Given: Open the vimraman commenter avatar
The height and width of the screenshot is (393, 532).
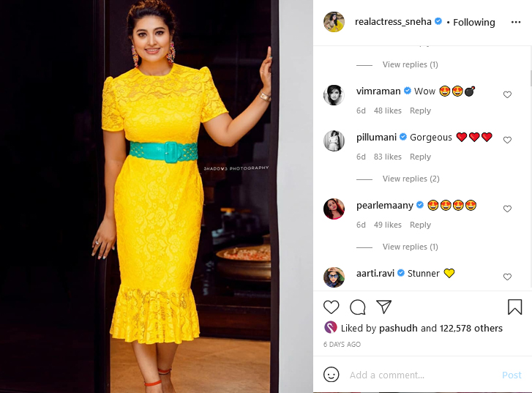Looking at the screenshot, I should pos(334,95).
